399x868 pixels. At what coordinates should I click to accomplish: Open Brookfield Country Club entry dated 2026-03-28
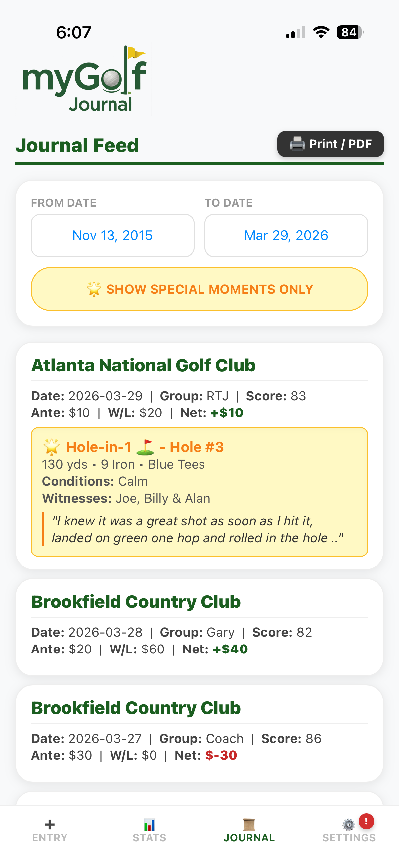click(136, 602)
